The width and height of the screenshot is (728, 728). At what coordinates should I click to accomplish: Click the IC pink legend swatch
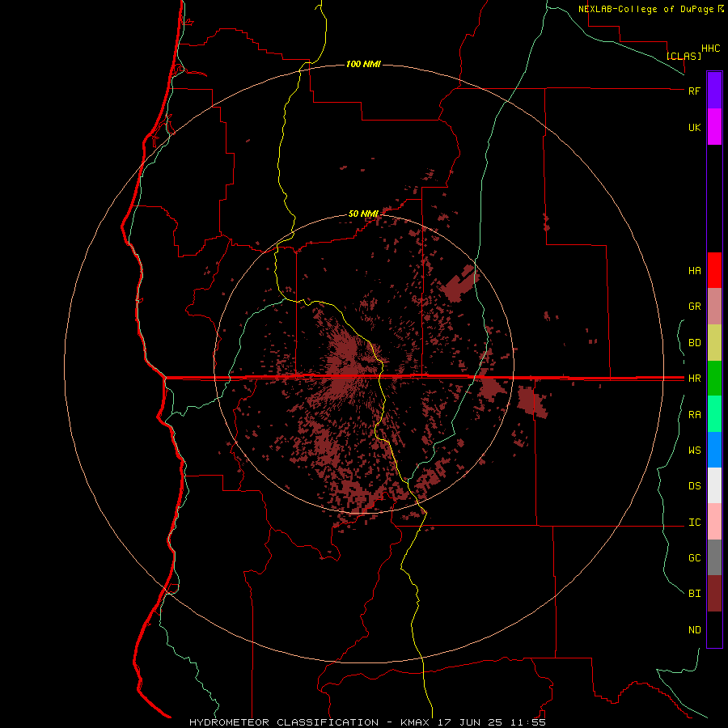[x=714, y=522]
